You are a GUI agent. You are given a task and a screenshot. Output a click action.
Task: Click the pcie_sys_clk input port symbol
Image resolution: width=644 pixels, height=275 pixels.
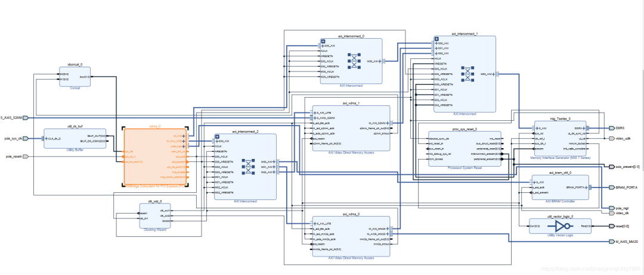tap(25, 139)
